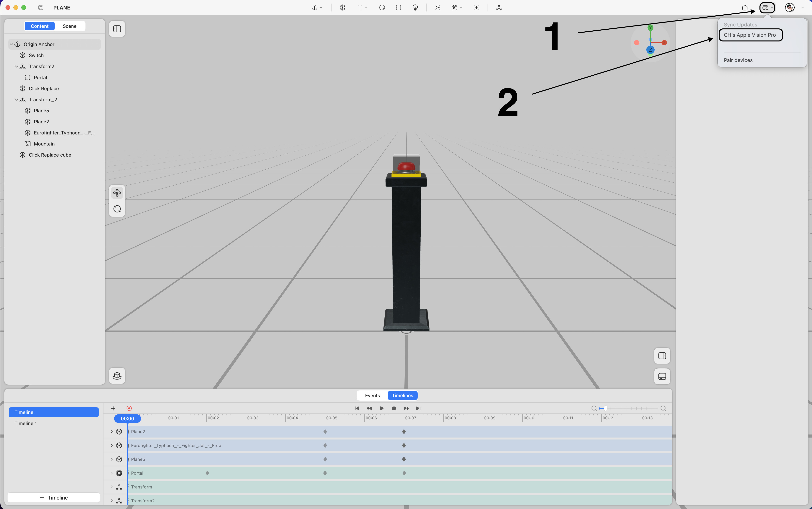The height and width of the screenshot is (509, 812).
Task: Click the anchor tool in toolbar
Action: coord(314,8)
